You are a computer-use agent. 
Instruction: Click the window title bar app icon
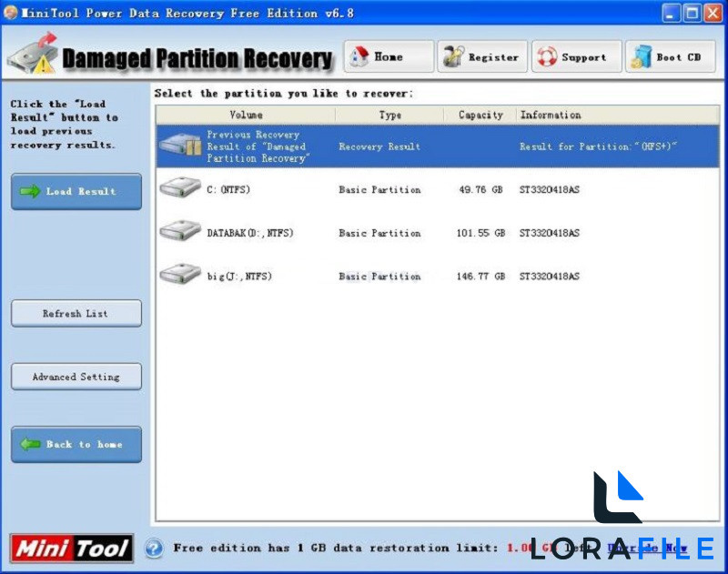tap(10, 13)
